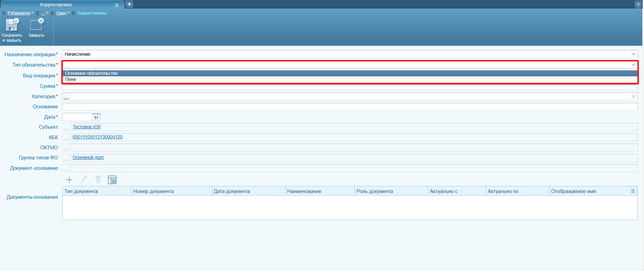644x271 pixels.
Task: Expand Назначение операции dropdown arrow
Action: tap(634, 54)
